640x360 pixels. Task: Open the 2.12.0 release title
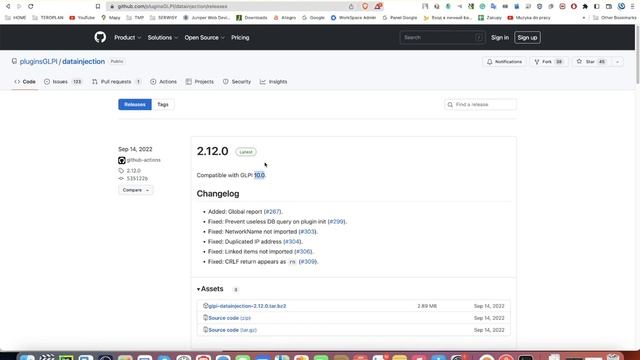(x=212, y=151)
